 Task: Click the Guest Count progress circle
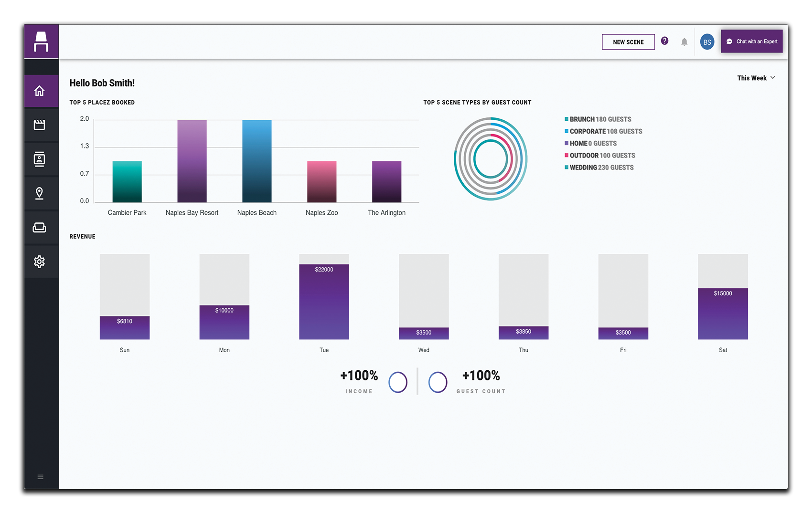coord(438,382)
